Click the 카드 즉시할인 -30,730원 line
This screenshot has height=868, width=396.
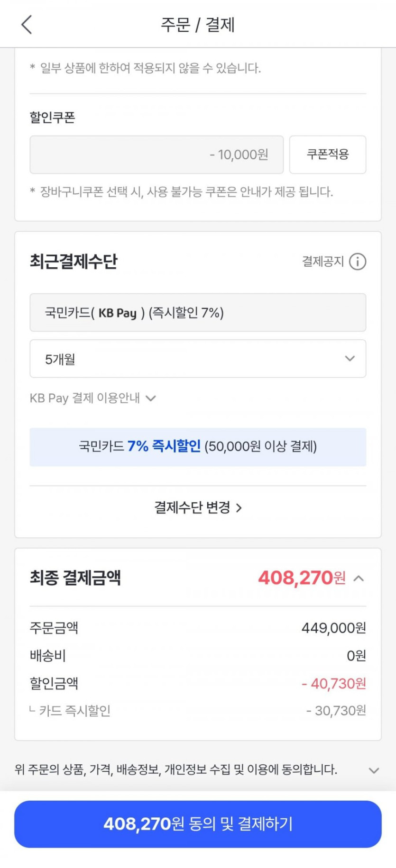click(198, 711)
